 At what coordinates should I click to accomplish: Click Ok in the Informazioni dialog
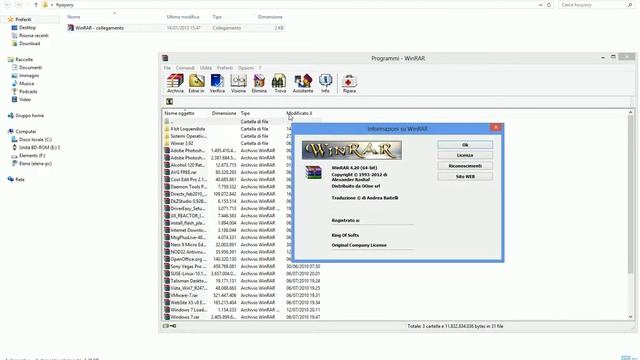(x=465, y=145)
